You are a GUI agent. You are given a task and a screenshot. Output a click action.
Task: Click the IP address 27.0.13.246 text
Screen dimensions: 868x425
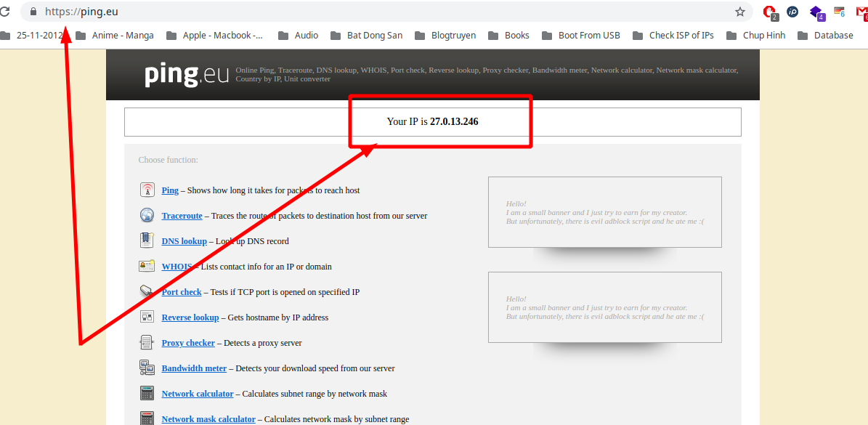tap(454, 122)
